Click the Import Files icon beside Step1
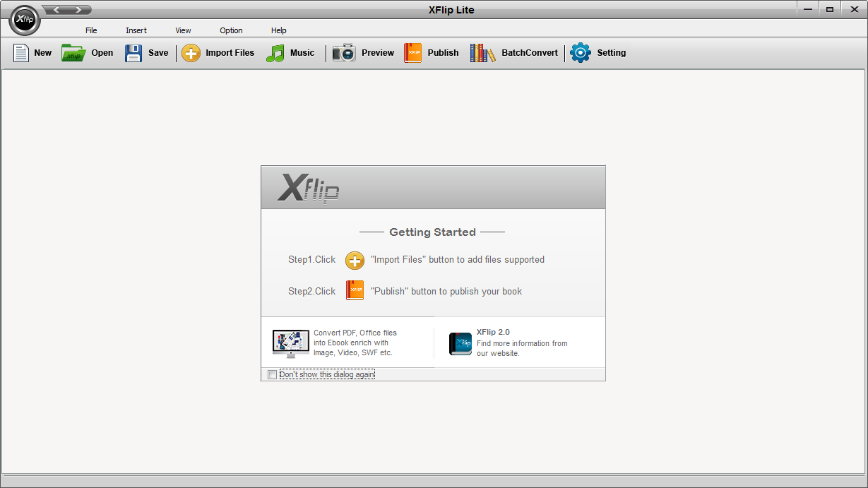 [x=355, y=261]
